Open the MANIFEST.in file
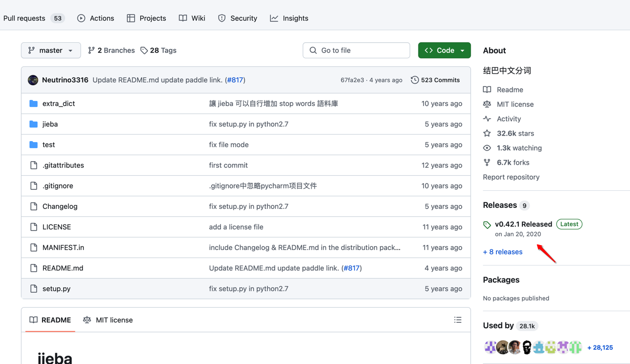The height and width of the screenshot is (364, 630). click(63, 248)
